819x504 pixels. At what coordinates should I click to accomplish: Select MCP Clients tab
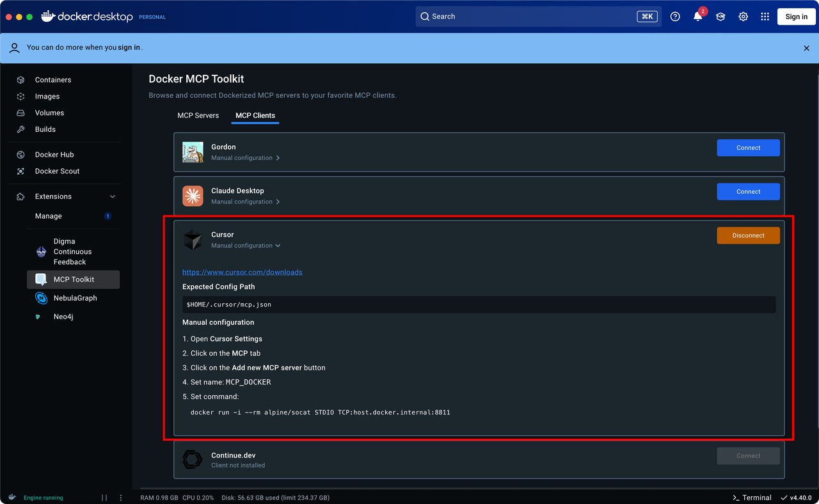pos(255,116)
